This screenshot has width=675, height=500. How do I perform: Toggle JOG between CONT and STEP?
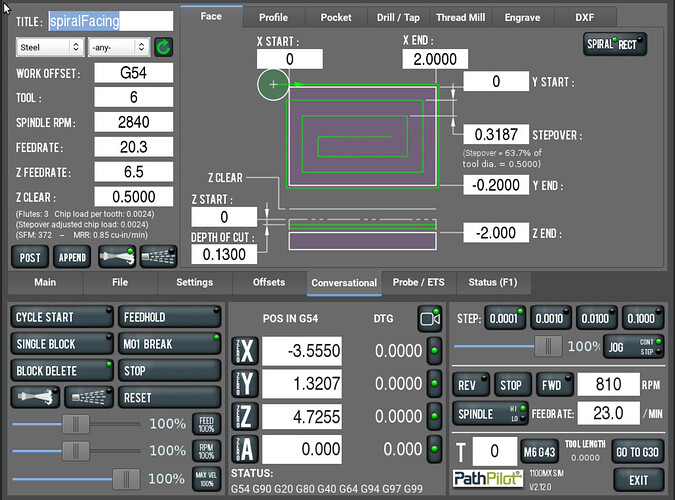point(633,346)
